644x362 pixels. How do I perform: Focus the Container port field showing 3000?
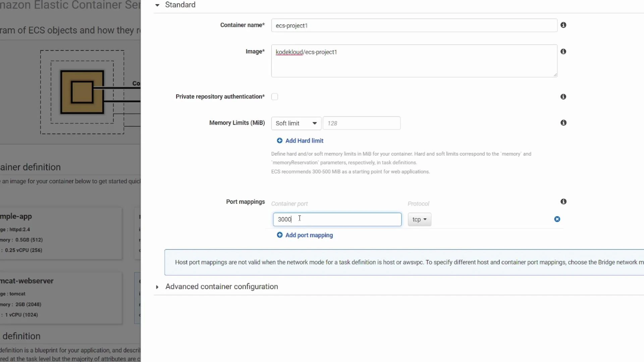pos(337,219)
